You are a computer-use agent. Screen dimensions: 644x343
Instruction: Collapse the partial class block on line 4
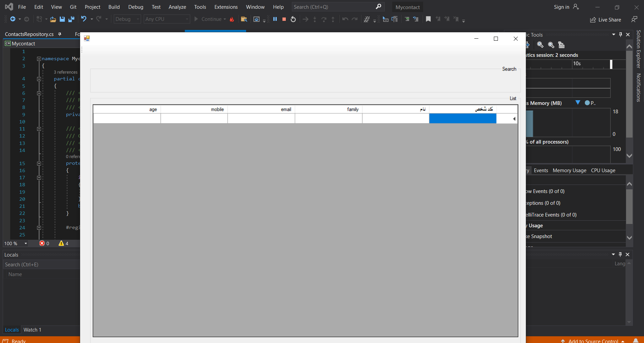[39, 79]
